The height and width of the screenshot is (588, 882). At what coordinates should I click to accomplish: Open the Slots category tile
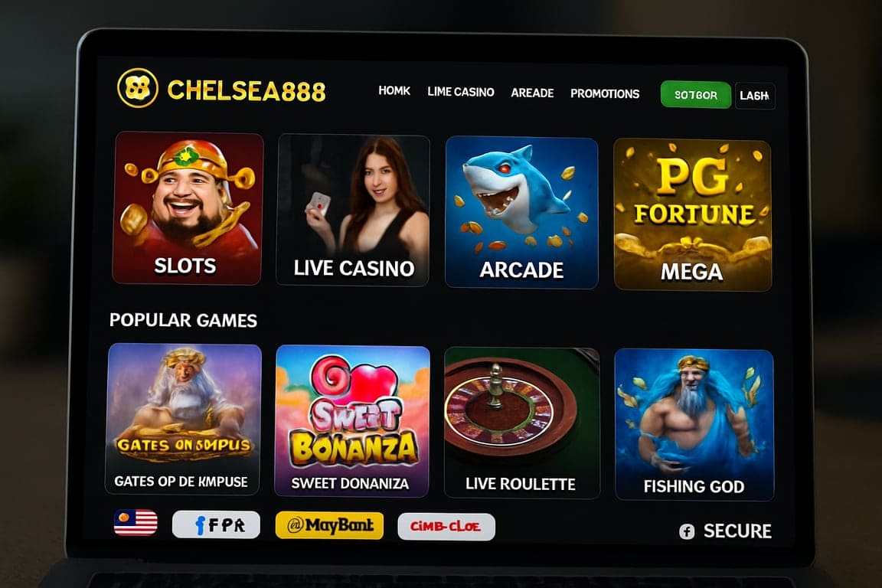point(188,208)
